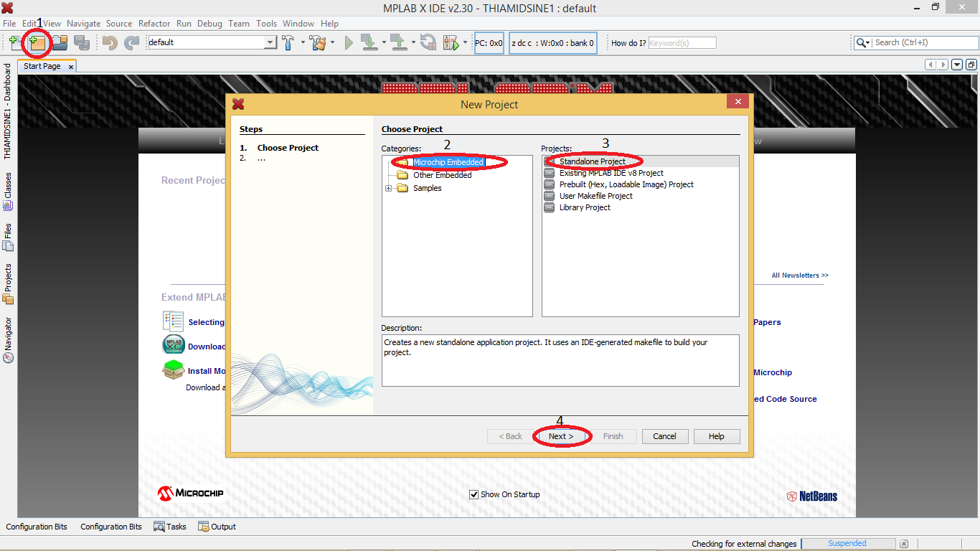Open the Projects side panel tab

(x=8, y=284)
